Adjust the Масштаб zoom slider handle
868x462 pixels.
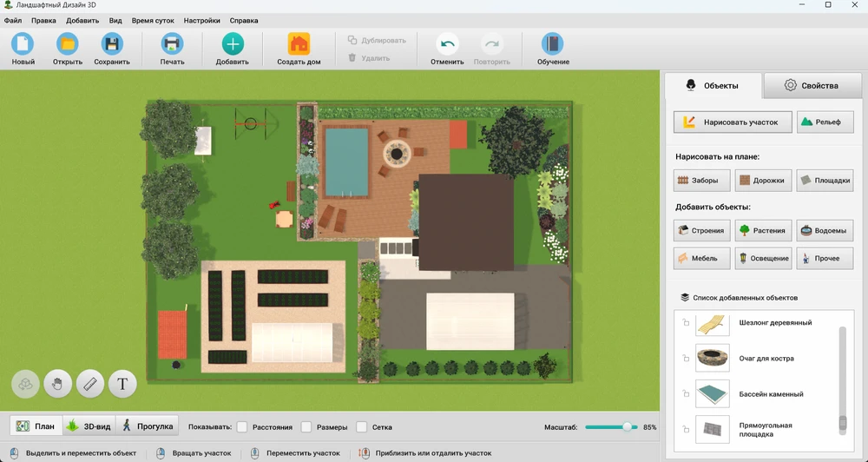pos(628,427)
